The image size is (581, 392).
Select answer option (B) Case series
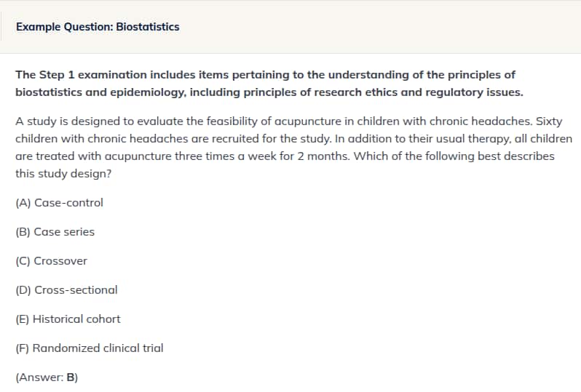click(x=55, y=232)
